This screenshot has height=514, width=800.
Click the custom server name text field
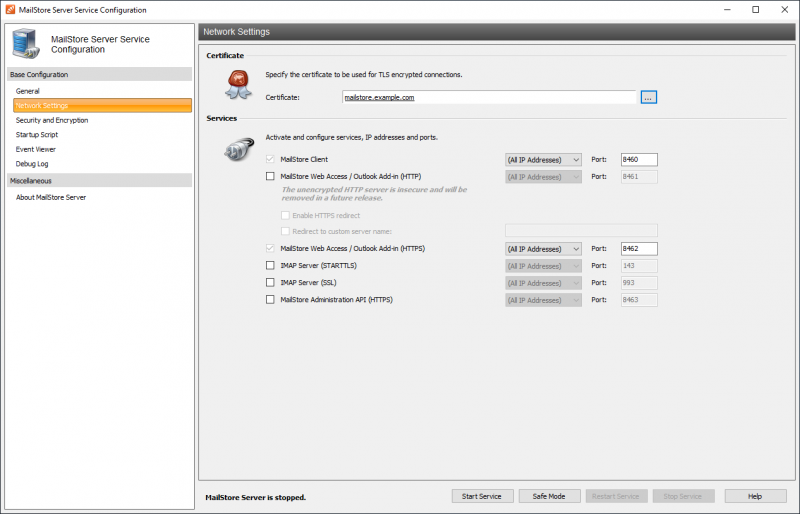[x=581, y=231]
